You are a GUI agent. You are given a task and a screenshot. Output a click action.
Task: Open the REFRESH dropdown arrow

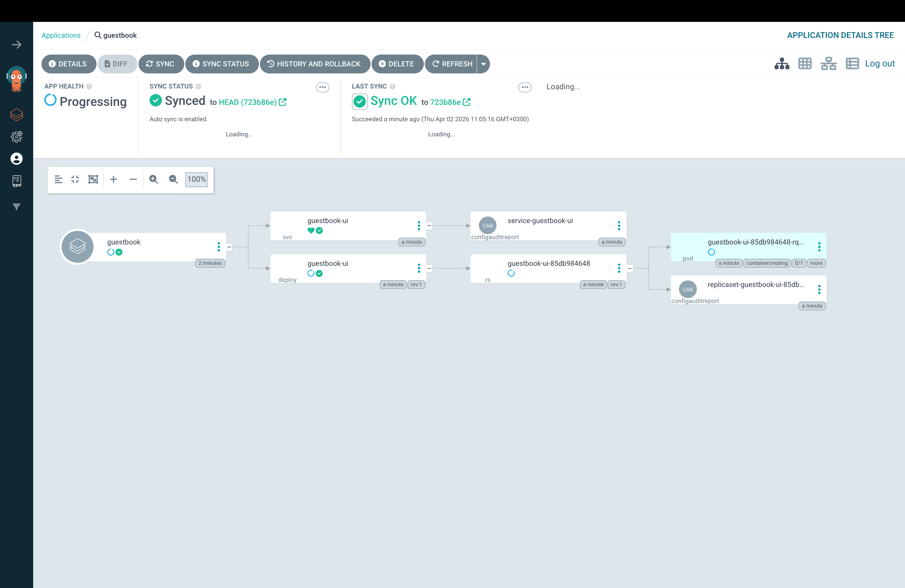coord(483,64)
